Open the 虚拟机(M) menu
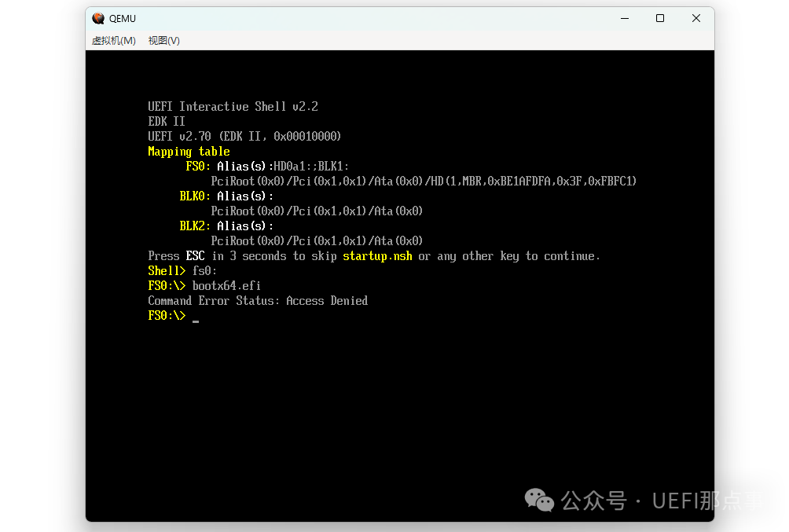Image resolution: width=789 pixels, height=532 pixels. 113,41
